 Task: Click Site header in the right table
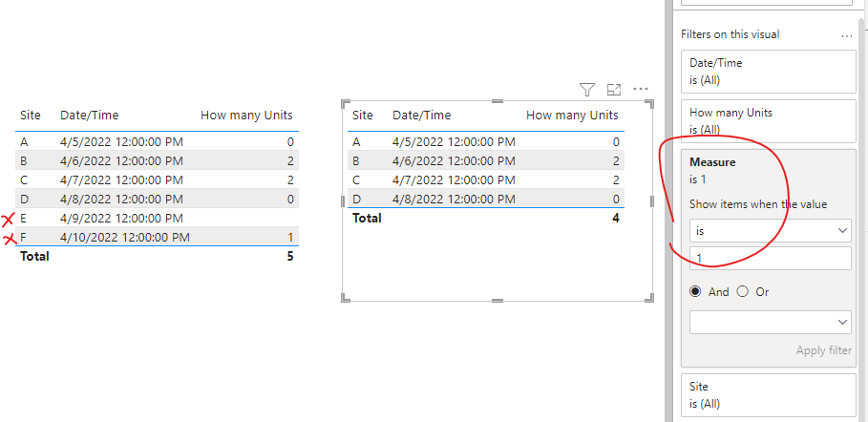click(363, 116)
